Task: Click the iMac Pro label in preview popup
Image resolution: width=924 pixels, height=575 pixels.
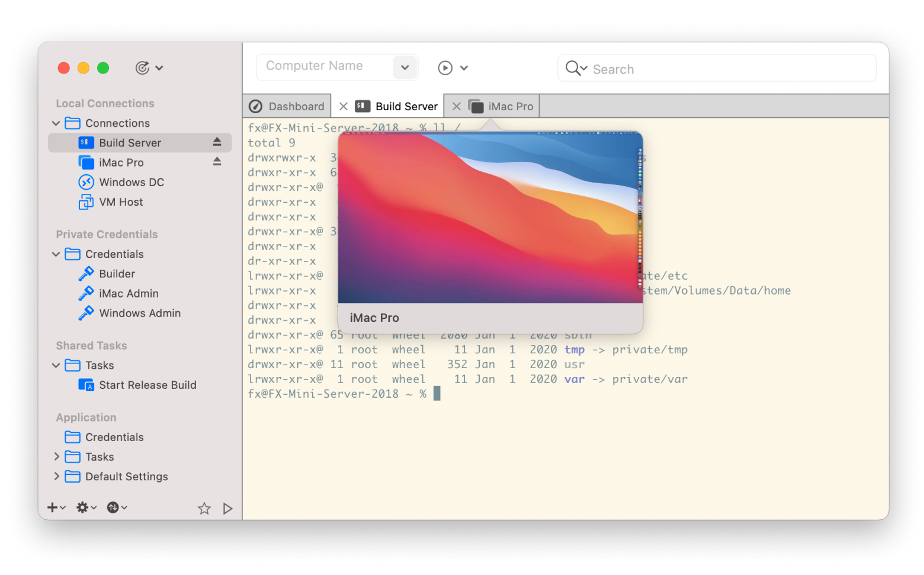Action: coord(374,318)
